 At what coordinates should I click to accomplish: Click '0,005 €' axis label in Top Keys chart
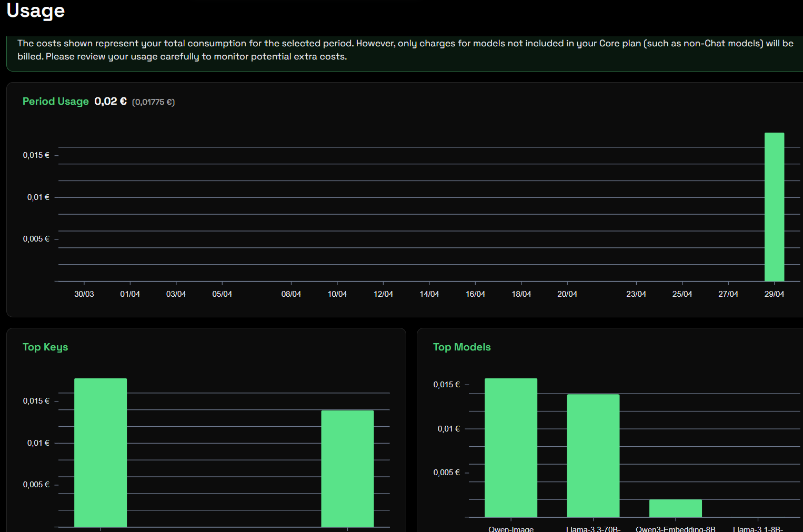coord(36,485)
